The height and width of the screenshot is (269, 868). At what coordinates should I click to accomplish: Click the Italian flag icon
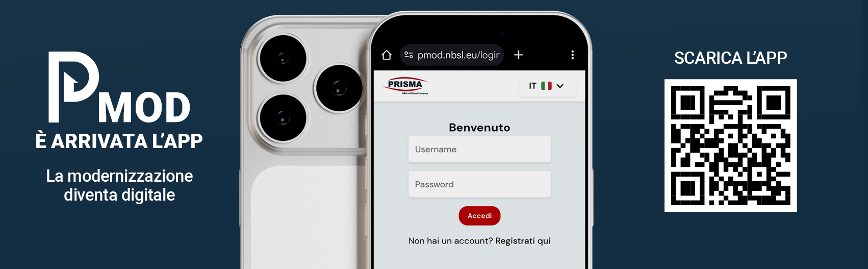546,86
